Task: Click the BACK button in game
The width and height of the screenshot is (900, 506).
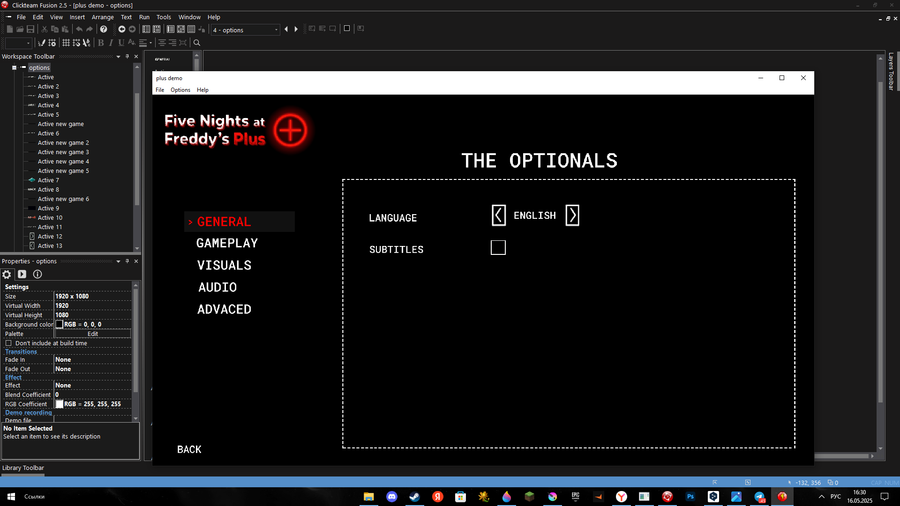Action: 189,450
